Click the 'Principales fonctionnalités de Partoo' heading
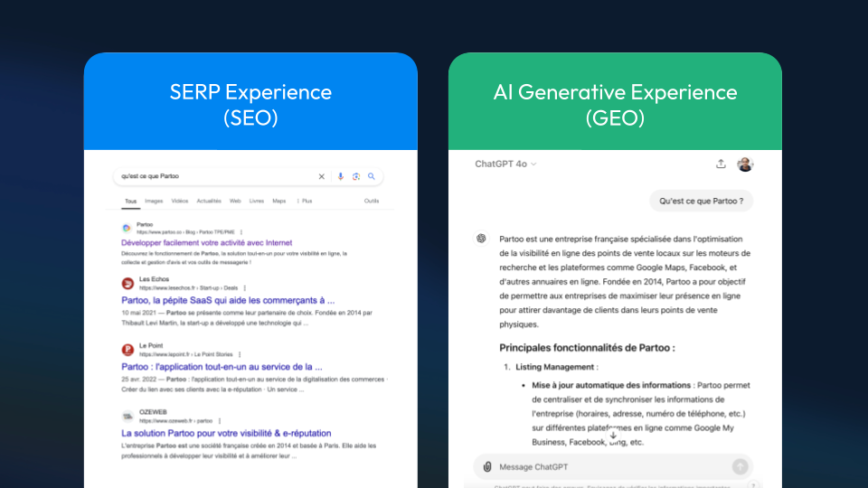Screen dimensions: 868x488 (x=587, y=348)
